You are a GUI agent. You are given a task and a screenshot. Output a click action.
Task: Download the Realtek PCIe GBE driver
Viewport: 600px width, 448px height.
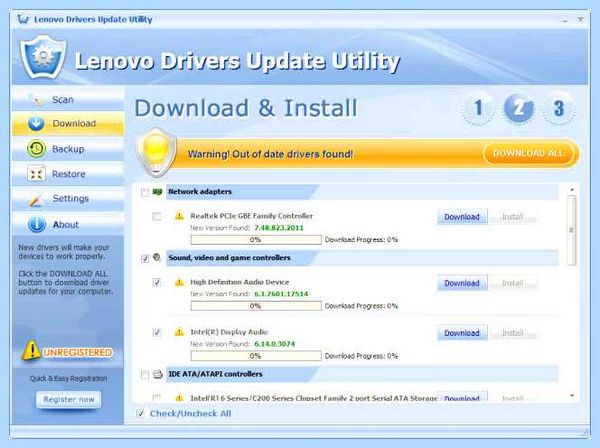[x=462, y=217]
